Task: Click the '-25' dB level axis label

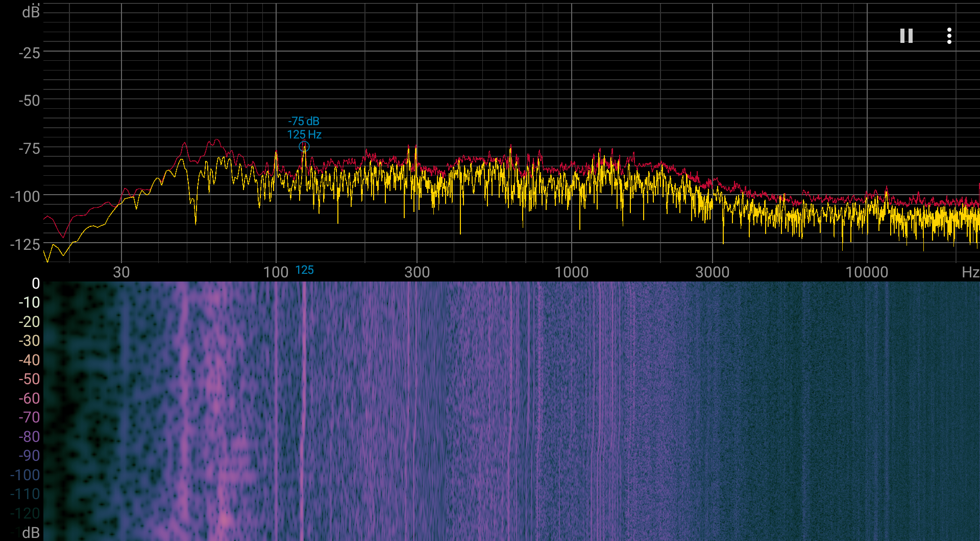Action: (29, 53)
